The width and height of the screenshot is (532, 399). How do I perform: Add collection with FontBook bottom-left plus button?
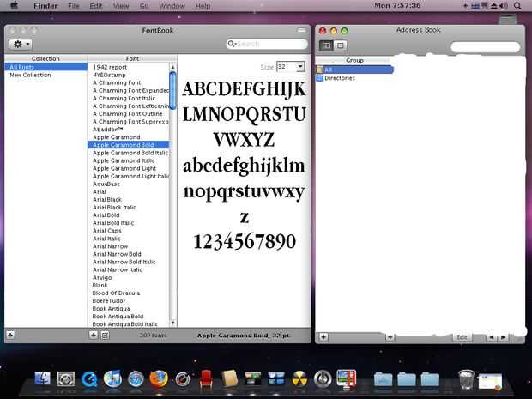click(10, 335)
